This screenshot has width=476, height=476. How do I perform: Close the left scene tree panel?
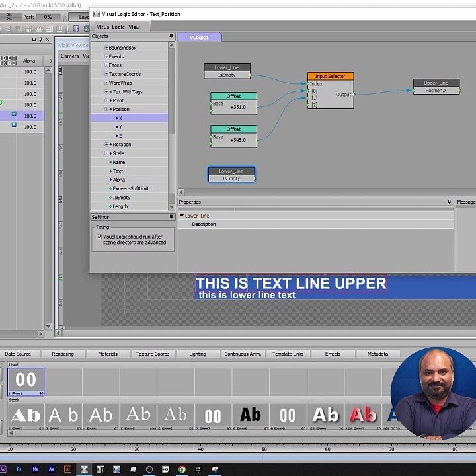point(48,40)
